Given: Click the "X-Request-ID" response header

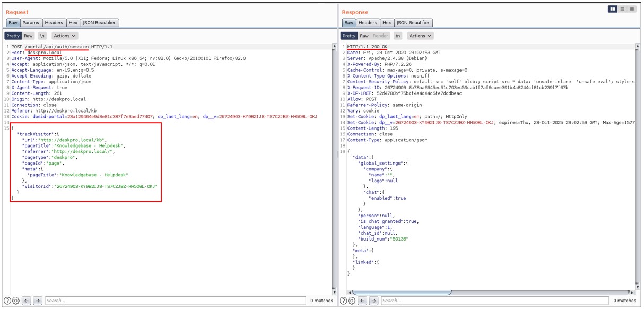Looking at the screenshot, I should (457, 88).
